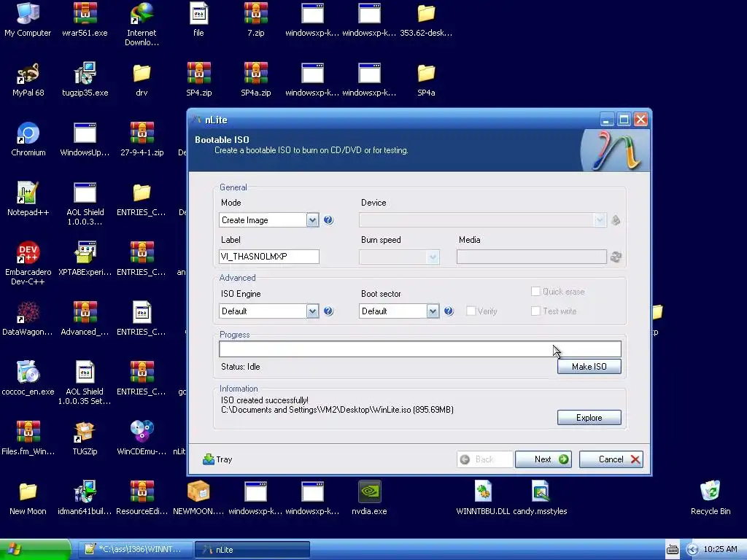
Task: Select the Chromium shortcut icon
Action: [x=28, y=139]
